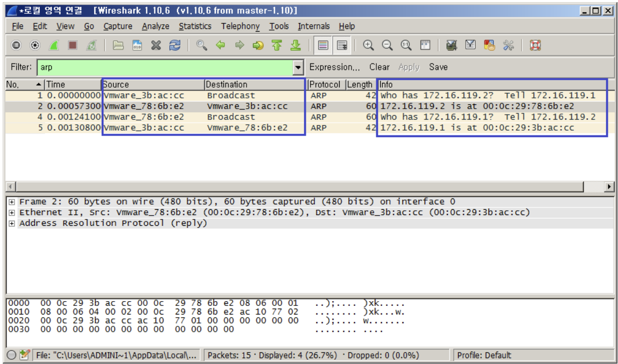
Task: Open preferences tools icon
Action: (508, 45)
